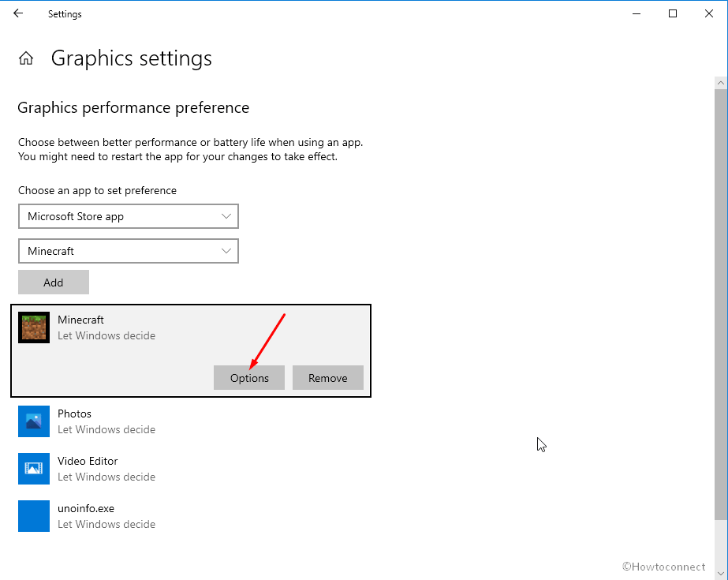Click the Add button
Viewport: 728px width, 580px height.
[x=54, y=283]
